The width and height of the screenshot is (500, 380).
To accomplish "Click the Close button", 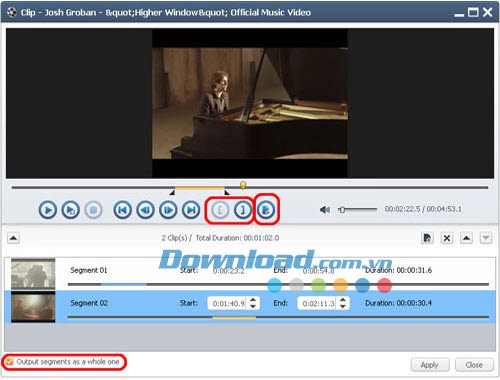I will point(474,365).
